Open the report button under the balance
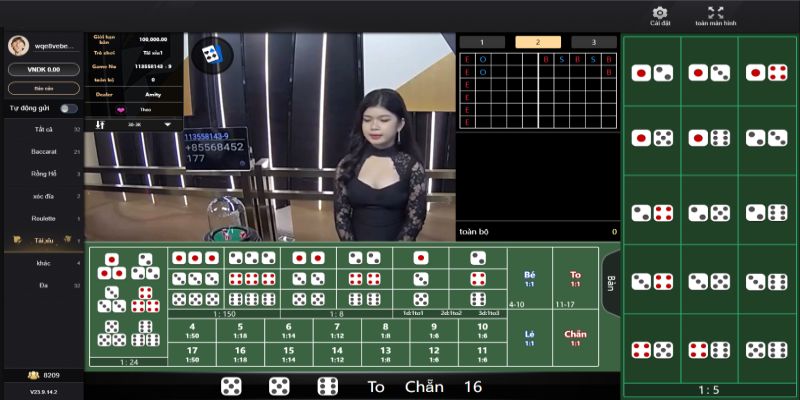Image resolution: width=800 pixels, height=400 pixels. (x=44, y=88)
